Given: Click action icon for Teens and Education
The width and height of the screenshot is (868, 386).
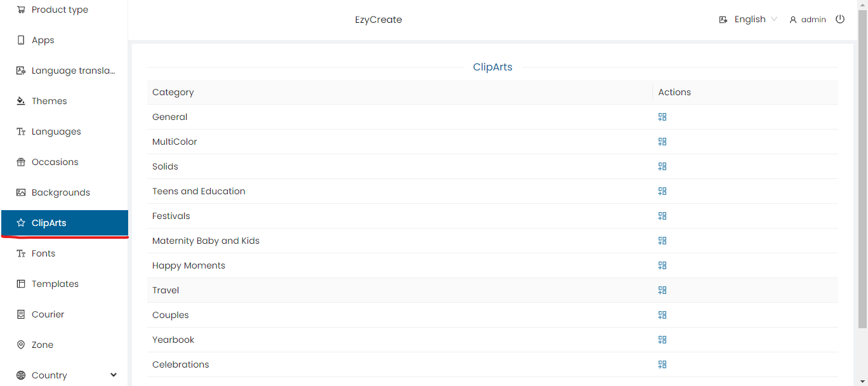Looking at the screenshot, I should 662,191.
